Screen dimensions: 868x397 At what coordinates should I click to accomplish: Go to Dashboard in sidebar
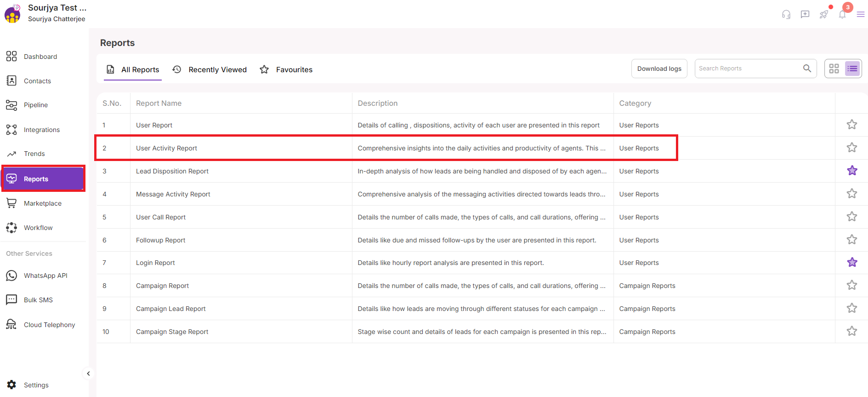coord(40,57)
